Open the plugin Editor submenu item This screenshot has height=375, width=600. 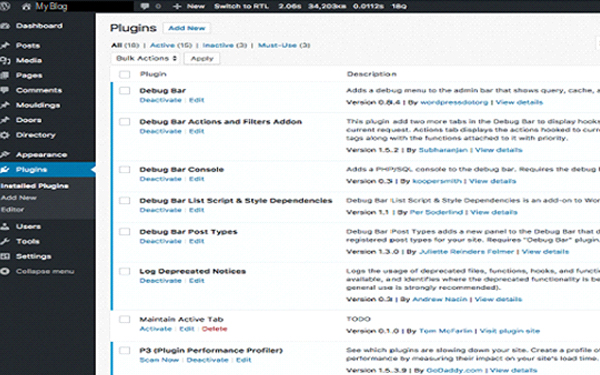pos(12,210)
